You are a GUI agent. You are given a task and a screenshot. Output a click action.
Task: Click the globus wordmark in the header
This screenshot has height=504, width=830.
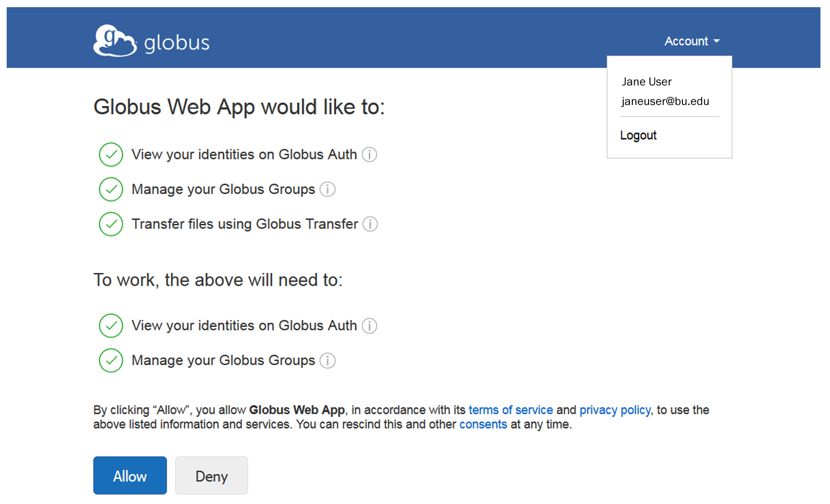(177, 43)
